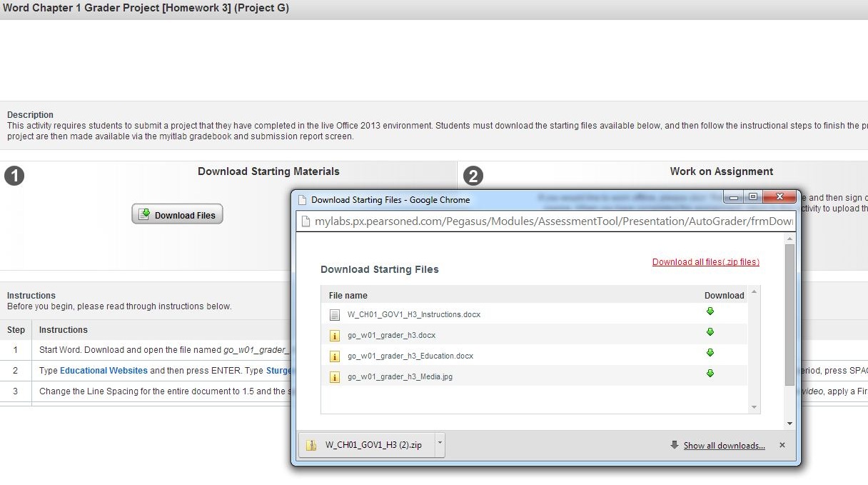868x485 pixels.
Task: Click info icon beside go_w01_grader_h3_Education.docx
Action: [x=334, y=356]
